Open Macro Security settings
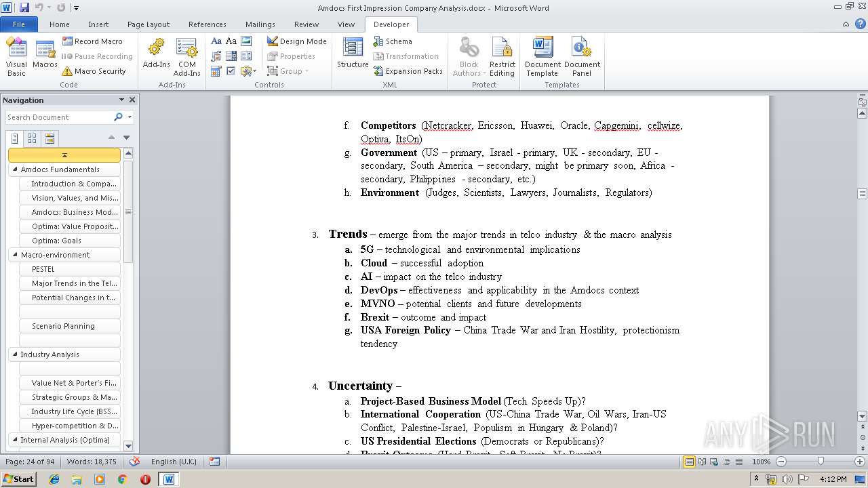Viewport: 868px width, 488px height. (94, 71)
